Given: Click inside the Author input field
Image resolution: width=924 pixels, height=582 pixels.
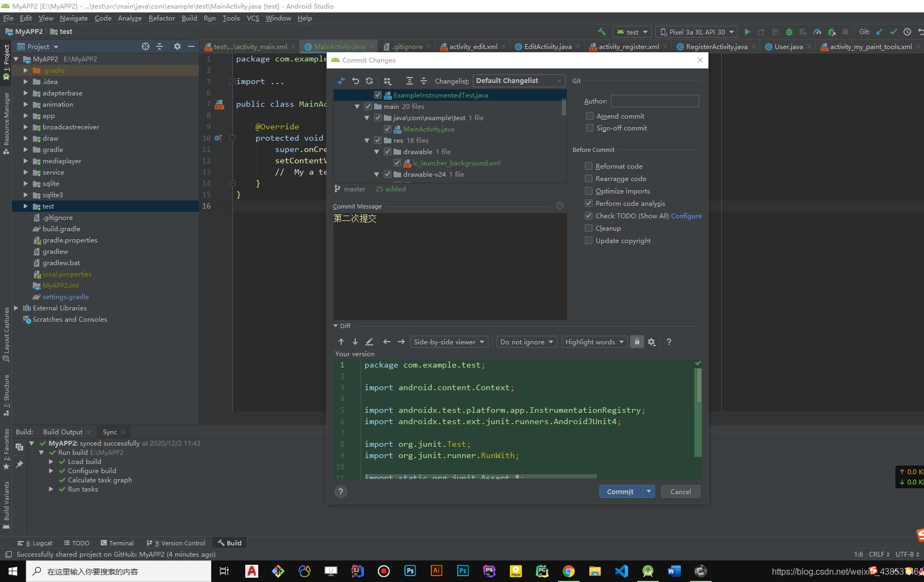Looking at the screenshot, I should [654, 101].
